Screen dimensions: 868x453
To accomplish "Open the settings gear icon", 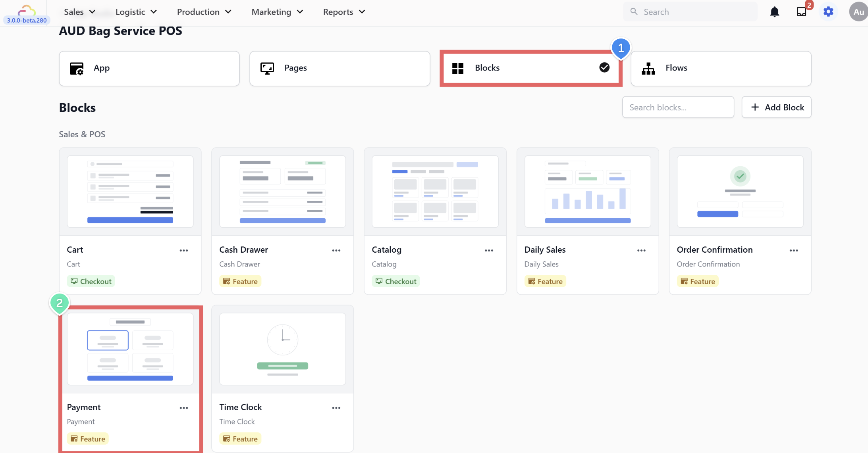I will (x=828, y=12).
